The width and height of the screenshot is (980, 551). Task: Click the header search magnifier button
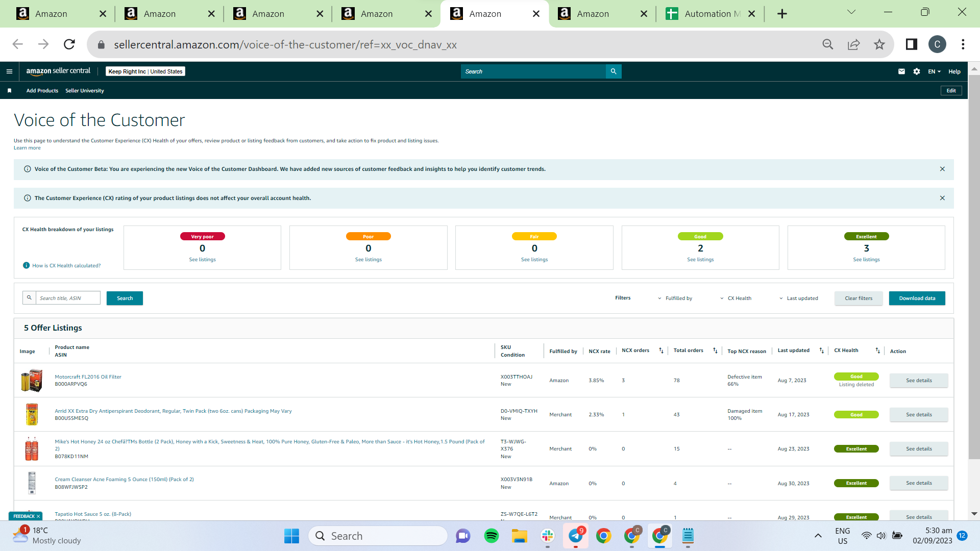point(614,71)
